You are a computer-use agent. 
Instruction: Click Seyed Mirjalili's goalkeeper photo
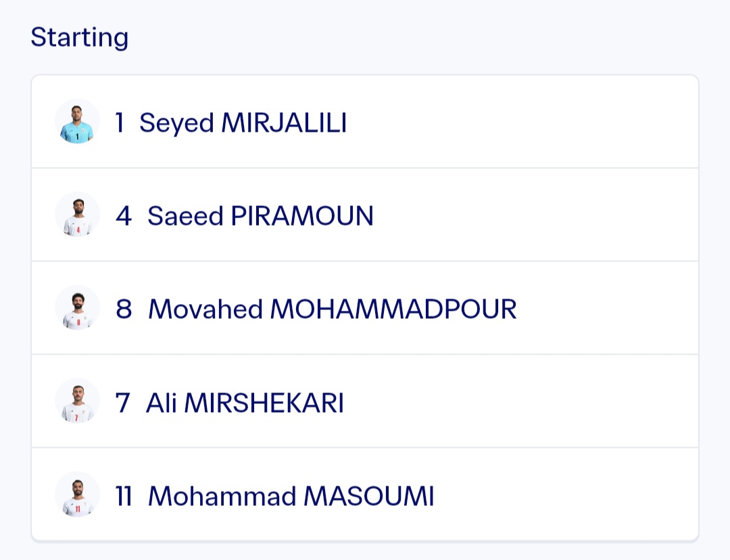[x=77, y=122]
